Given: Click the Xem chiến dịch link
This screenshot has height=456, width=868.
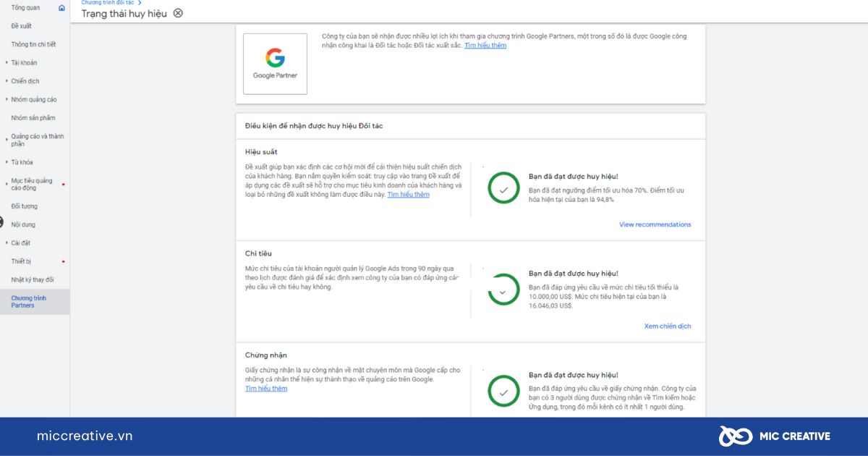Looking at the screenshot, I should 668,326.
